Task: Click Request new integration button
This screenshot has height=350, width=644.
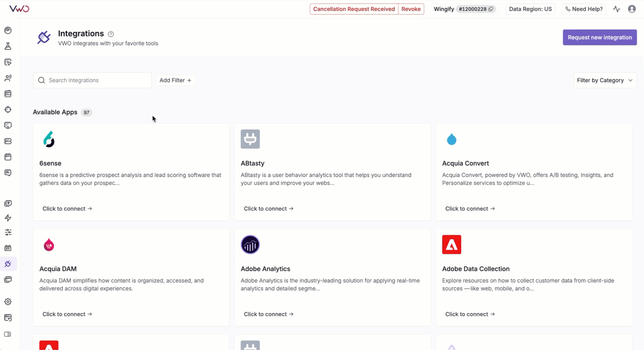Action: point(600,37)
